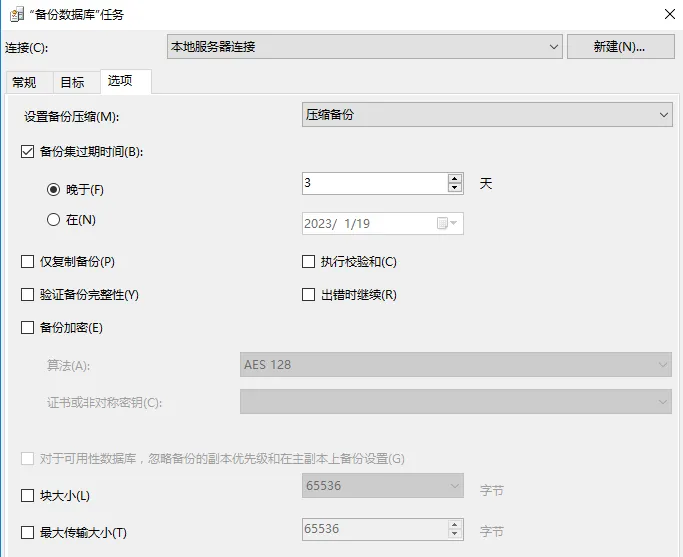Screen dimensions: 683x557
Task: Click the 字节 label beside max transfer size
Action: tap(492, 531)
